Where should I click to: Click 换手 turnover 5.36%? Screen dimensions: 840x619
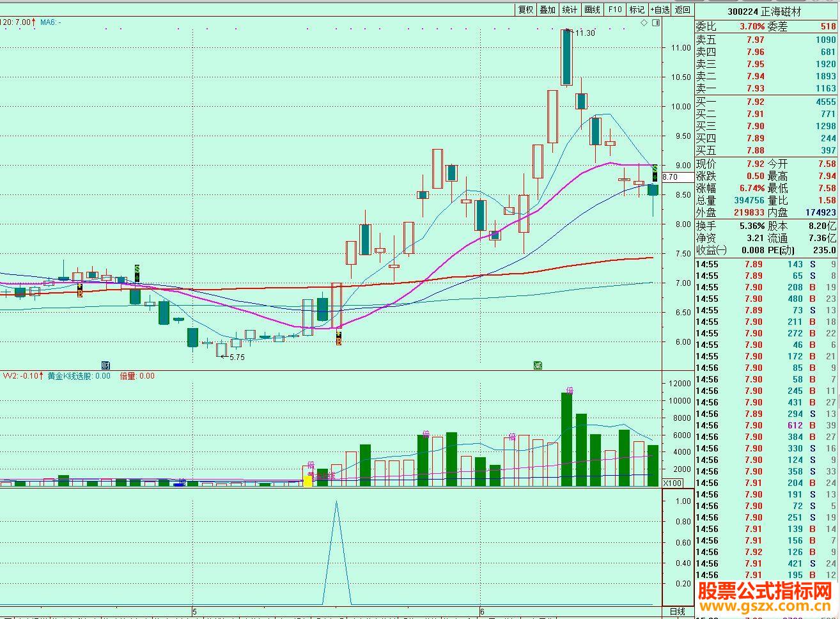coord(752,226)
